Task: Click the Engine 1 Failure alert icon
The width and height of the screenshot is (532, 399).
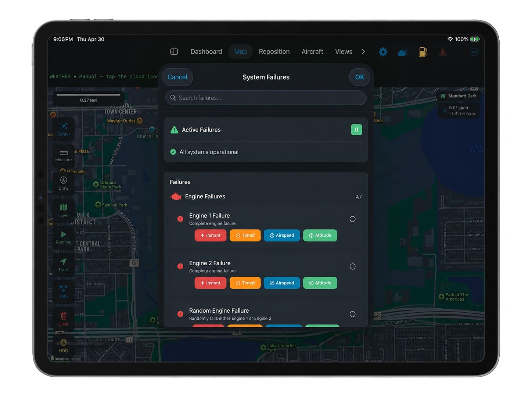Action: [180, 219]
